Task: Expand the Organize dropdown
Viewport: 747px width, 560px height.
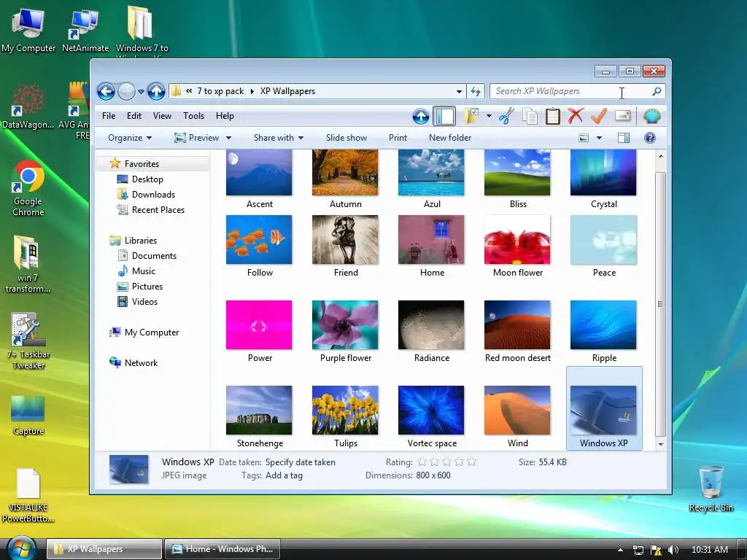Action: pos(130,138)
